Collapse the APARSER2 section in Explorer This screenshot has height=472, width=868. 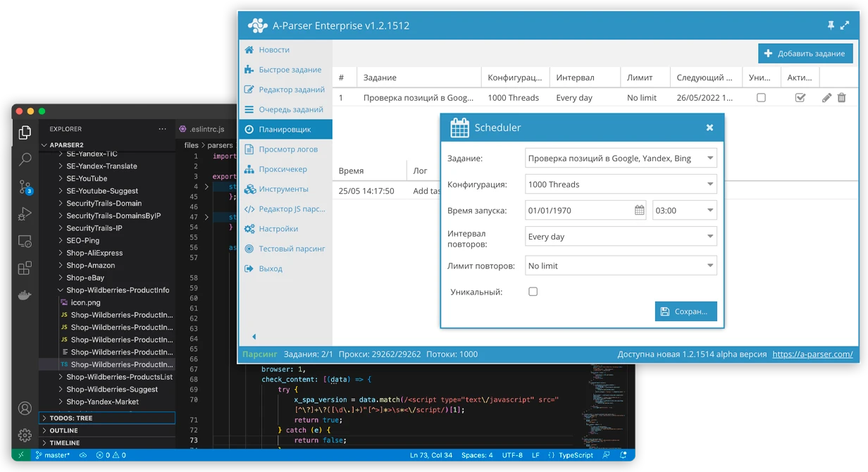click(x=107, y=145)
